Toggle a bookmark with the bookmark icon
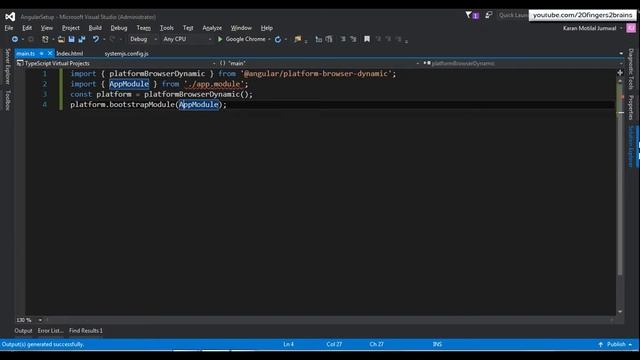The image size is (640, 360). (x=367, y=39)
